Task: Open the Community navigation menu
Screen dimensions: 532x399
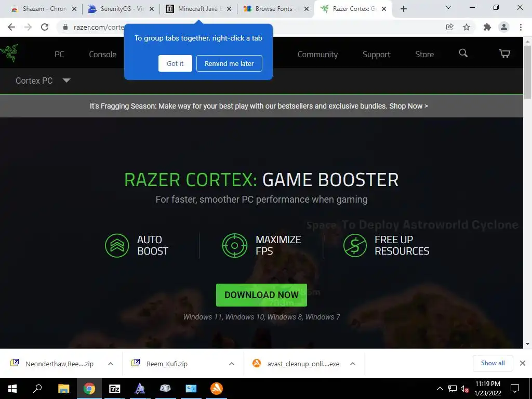Action: pos(317,54)
